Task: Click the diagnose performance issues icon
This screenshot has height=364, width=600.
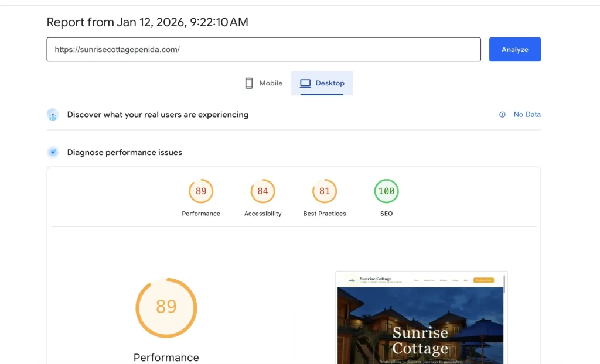Action: click(x=53, y=152)
